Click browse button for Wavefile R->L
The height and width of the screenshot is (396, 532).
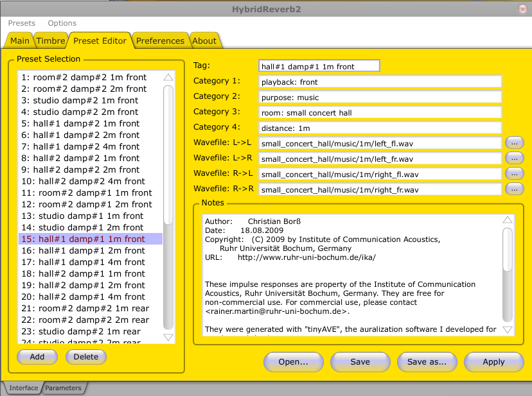point(514,173)
